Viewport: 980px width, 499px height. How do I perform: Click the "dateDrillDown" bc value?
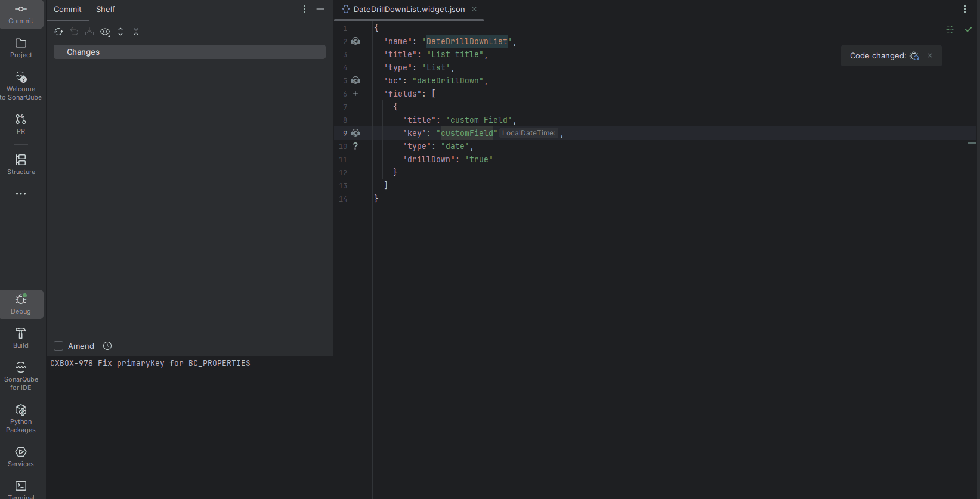[448, 80]
